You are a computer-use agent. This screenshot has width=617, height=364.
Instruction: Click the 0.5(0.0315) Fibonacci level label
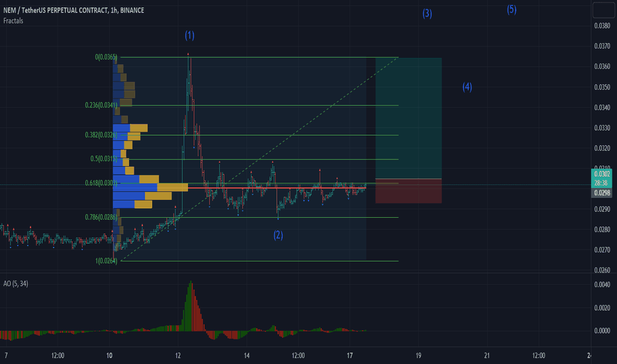pyautogui.click(x=104, y=159)
